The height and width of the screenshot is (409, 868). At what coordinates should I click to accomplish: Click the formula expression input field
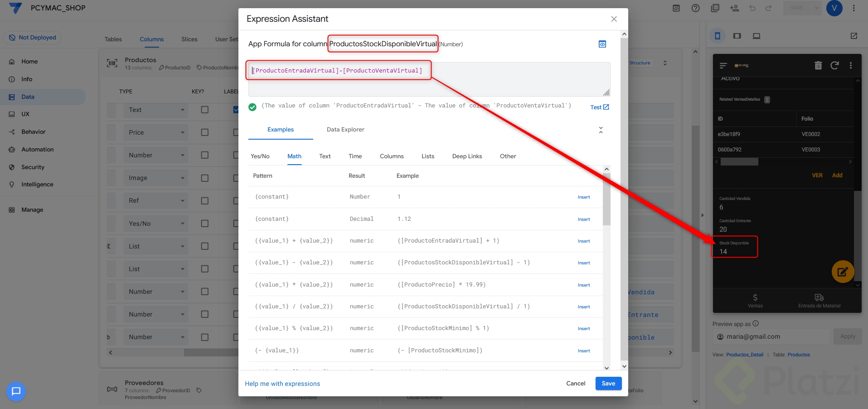[x=429, y=79]
